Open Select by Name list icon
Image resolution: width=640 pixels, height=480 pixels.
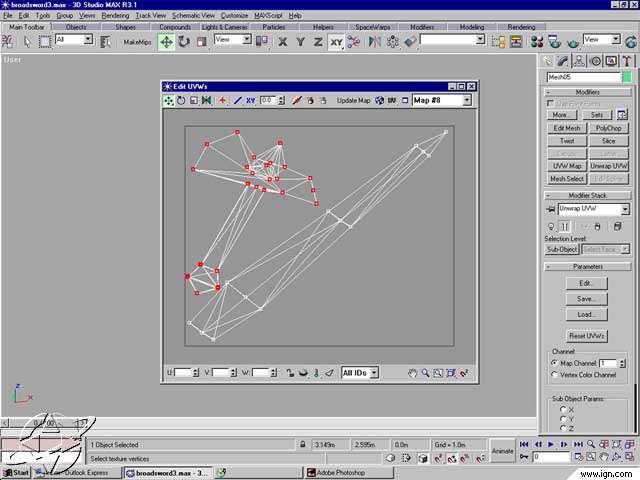(105, 42)
